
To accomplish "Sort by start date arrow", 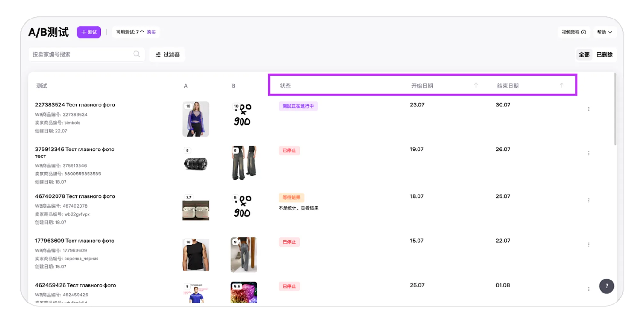I will click(x=476, y=85).
